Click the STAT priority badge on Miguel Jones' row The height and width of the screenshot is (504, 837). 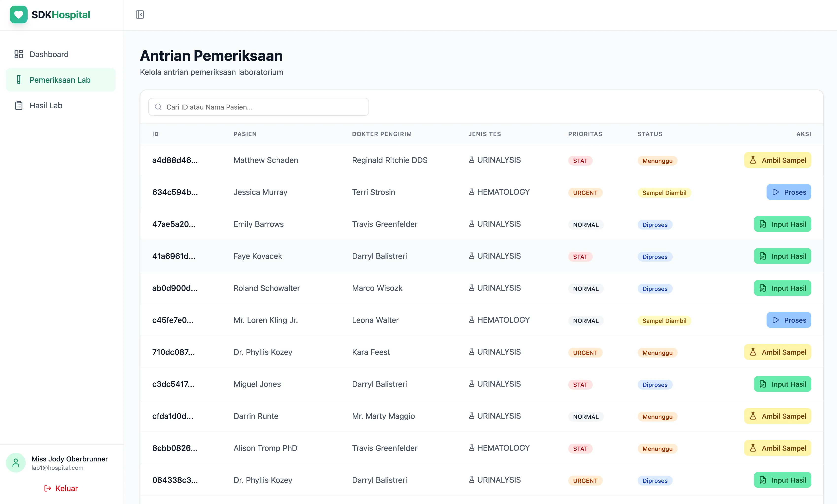pos(580,385)
